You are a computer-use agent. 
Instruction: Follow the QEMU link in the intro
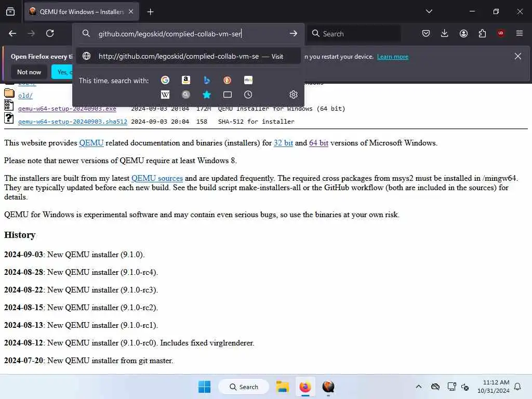click(91, 143)
